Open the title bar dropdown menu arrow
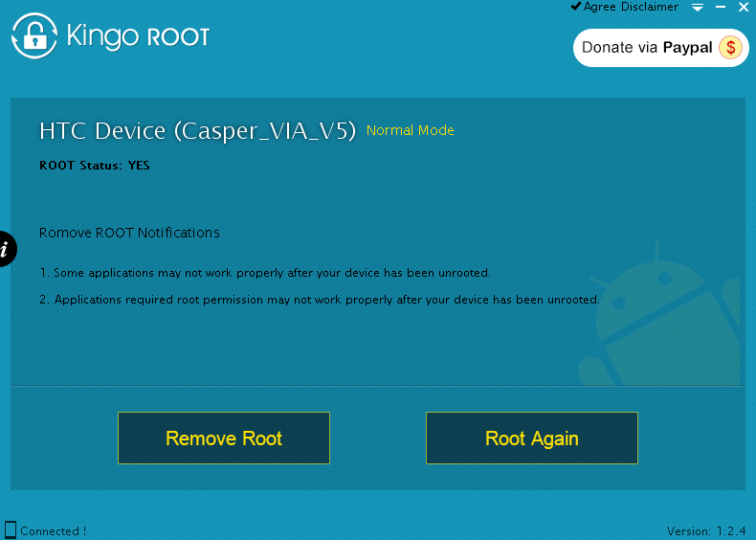The image size is (756, 540). [x=698, y=7]
